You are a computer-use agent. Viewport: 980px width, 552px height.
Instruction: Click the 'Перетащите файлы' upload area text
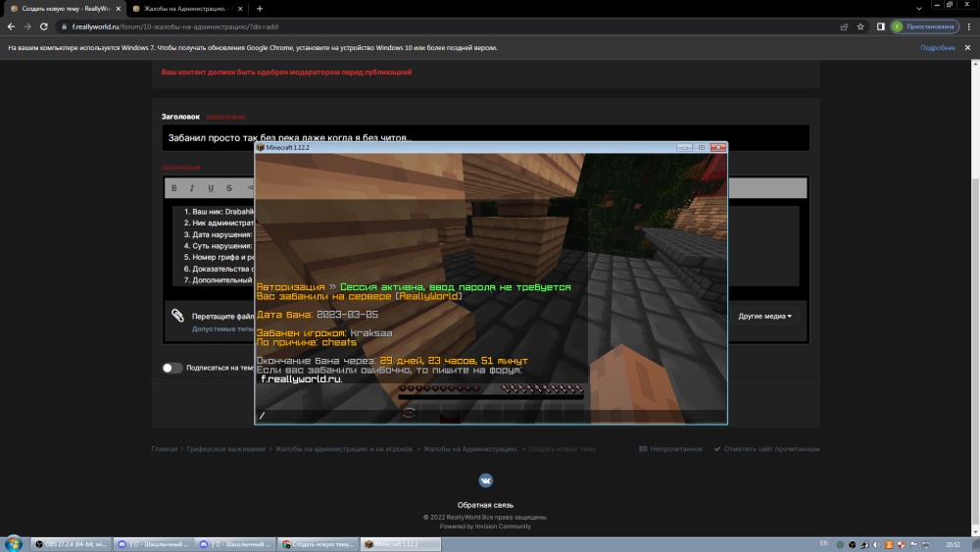click(222, 317)
